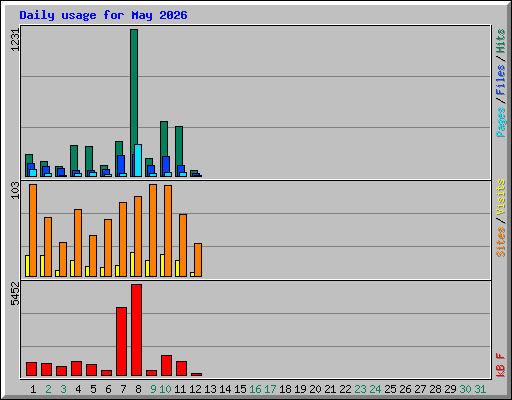Click day 24 on the x-axis

(375, 389)
